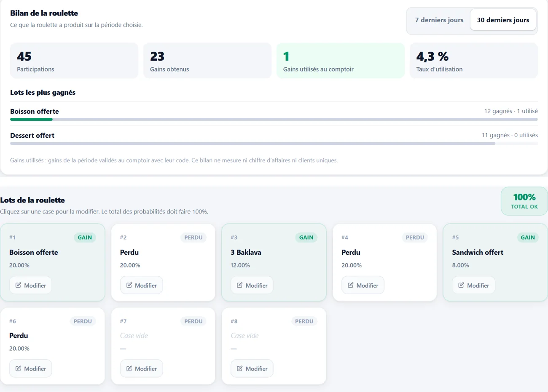This screenshot has height=392, width=548.
Task: Edit empty slot #8 with Modifier
Action: click(252, 368)
